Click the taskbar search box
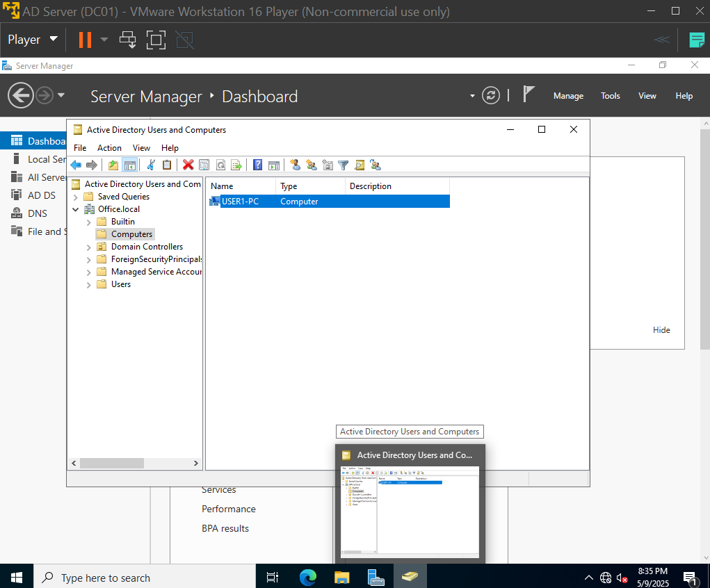This screenshot has height=588, width=710. (x=145, y=578)
